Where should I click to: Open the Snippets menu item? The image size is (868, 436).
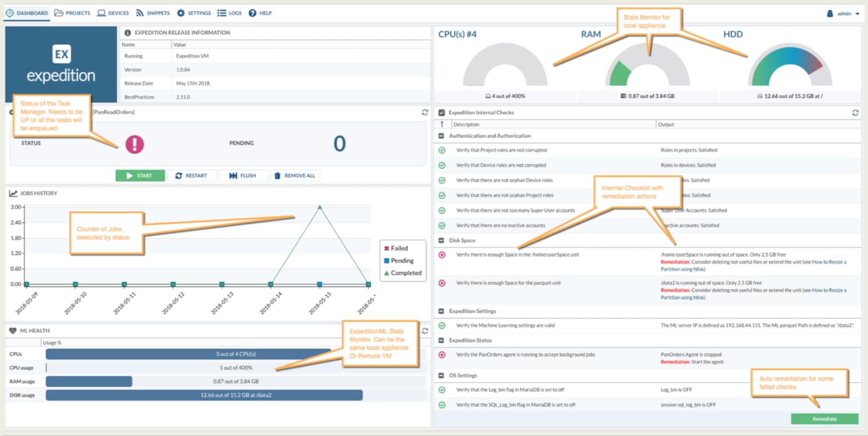[x=153, y=13]
